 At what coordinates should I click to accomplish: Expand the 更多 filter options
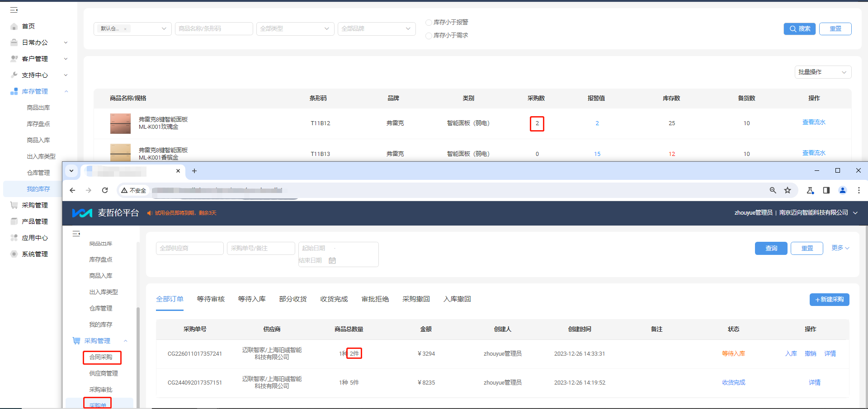click(x=840, y=248)
